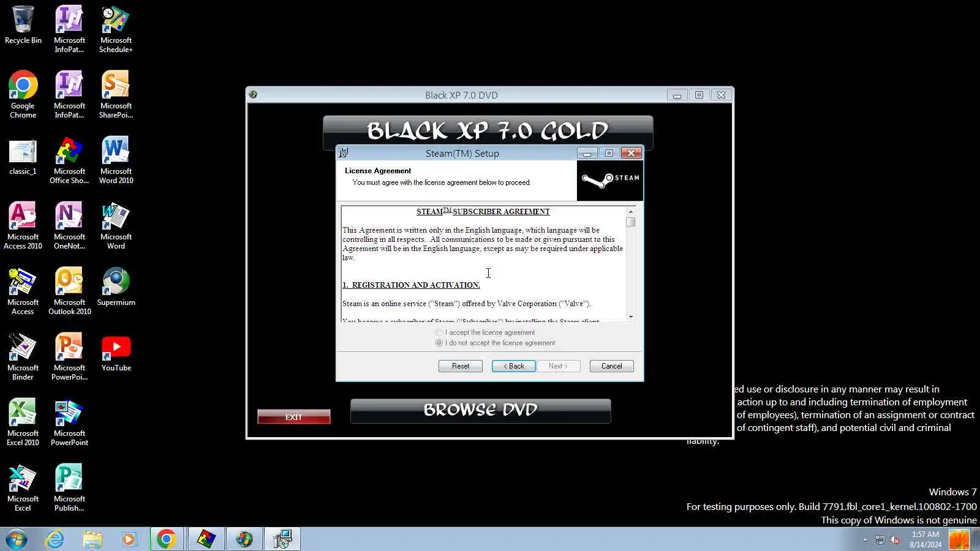Click the Steam logo banner in Setup
The image size is (980, 551).
[x=610, y=180]
